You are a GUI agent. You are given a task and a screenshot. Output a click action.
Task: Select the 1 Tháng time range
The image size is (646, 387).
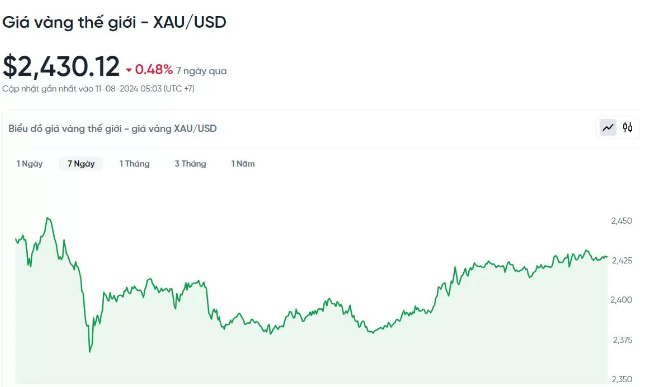[134, 164]
